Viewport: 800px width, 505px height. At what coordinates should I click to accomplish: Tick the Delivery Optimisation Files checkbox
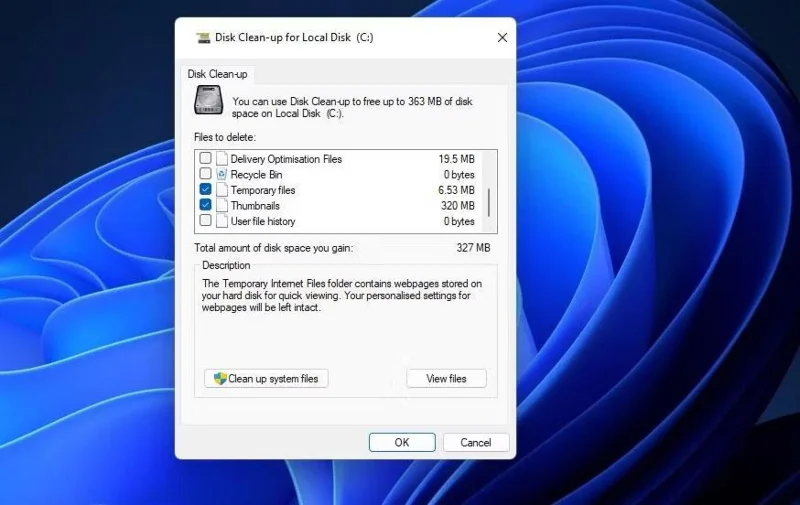tap(205, 158)
